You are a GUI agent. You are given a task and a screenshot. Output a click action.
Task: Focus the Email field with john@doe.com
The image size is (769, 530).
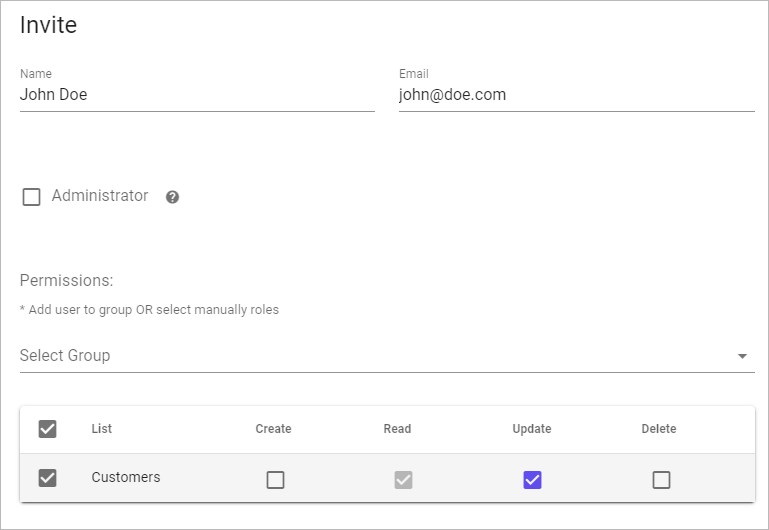[577, 95]
